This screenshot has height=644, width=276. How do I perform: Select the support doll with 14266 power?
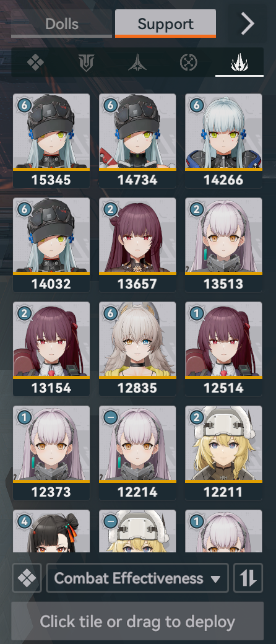pyautogui.click(x=223, y=141)
